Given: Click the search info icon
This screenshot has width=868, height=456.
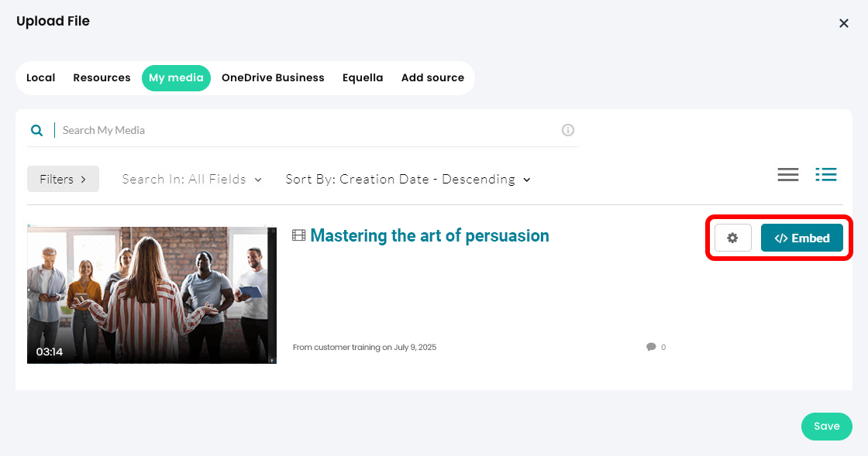Looking at the screenshot, I should click(568, 130).
